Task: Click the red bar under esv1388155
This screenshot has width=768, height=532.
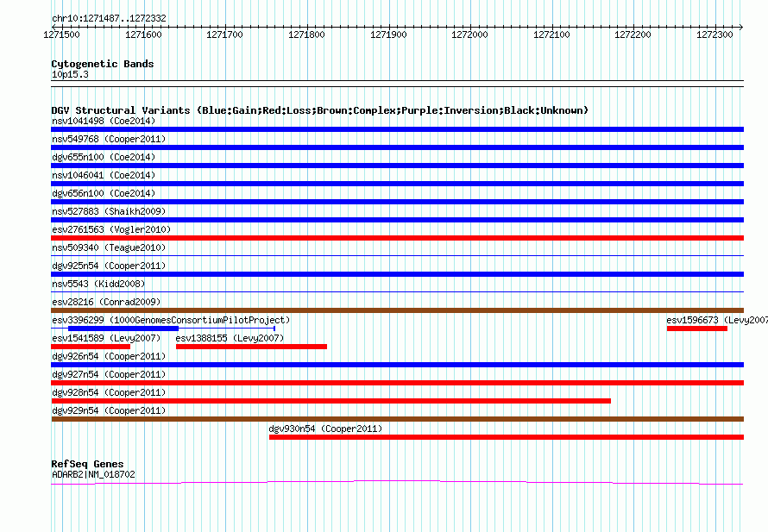Action: pyautogui.click(x=251, y=347)
